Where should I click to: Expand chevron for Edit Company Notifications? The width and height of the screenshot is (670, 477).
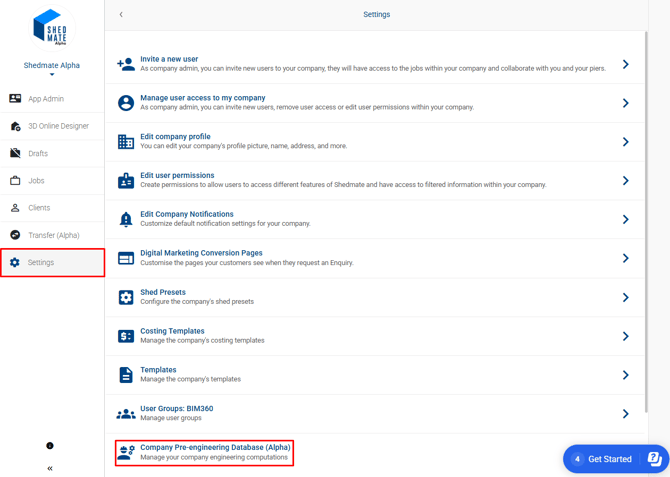point(626,219)
